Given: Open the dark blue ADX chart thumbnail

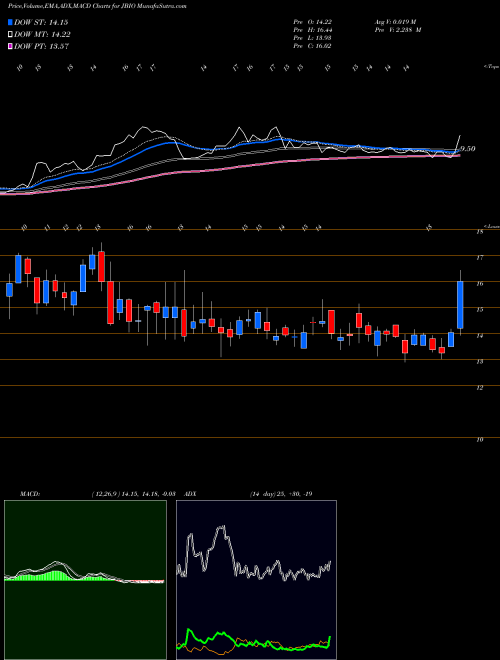Looking at the screenshot, I should 256,580.
